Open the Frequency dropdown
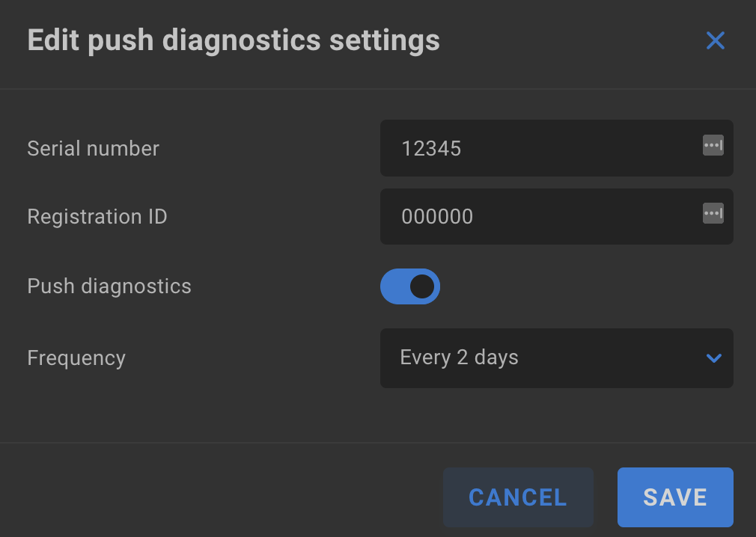This screenshot has width=756, height=537. [x=556, y=358]
